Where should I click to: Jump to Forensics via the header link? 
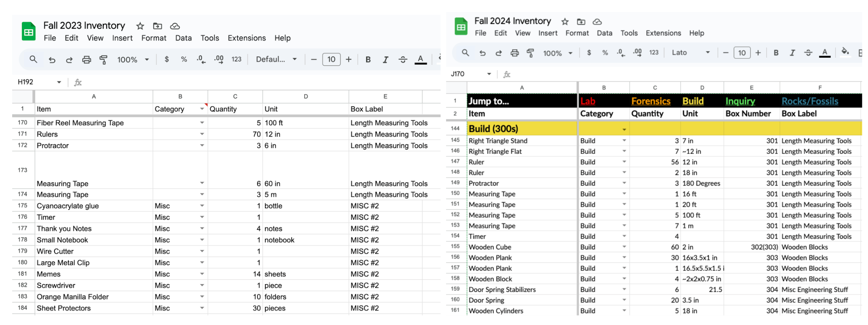[x=651, y=101]
